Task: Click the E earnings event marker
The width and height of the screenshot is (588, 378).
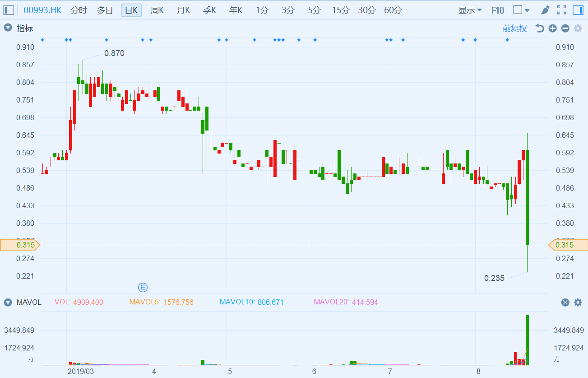Action: tap(143, 287)
